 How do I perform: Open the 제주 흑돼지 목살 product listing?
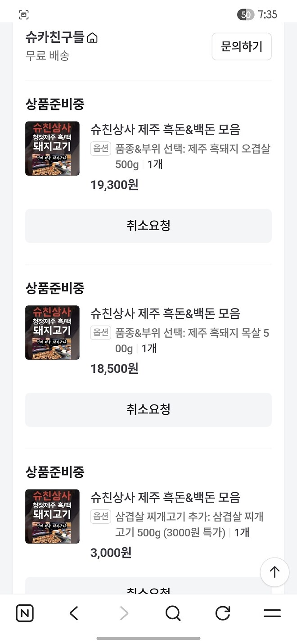pyautogui.click(x=164, y=314)
